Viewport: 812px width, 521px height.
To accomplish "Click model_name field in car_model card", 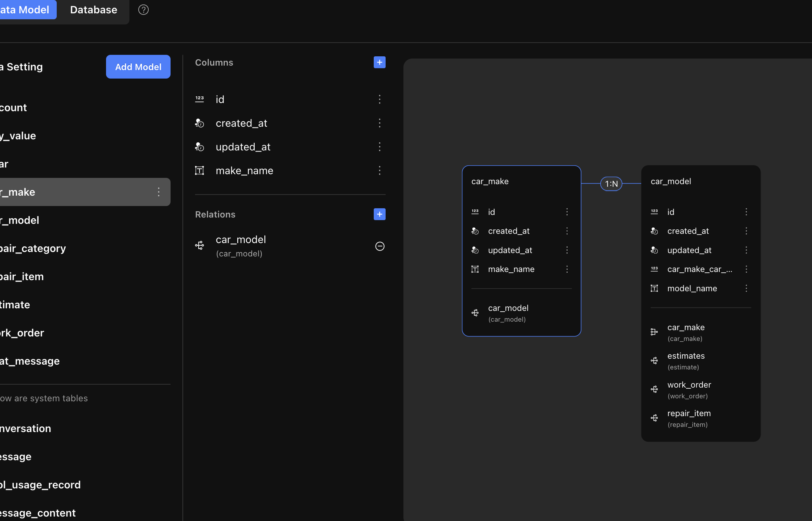I will tap(692, 288).
